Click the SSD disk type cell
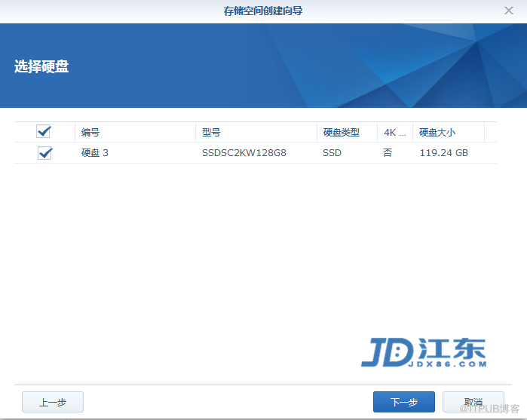Screen dimensions: 527x420 point(332,153)
